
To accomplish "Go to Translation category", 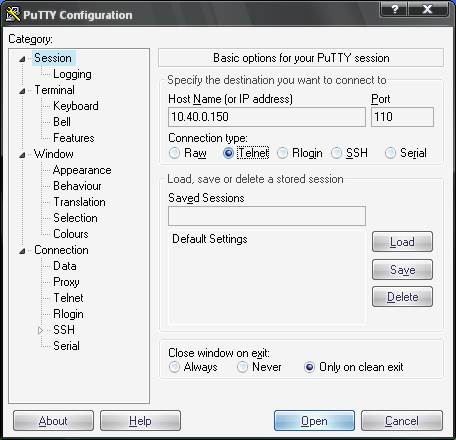I will pos(79,202).
